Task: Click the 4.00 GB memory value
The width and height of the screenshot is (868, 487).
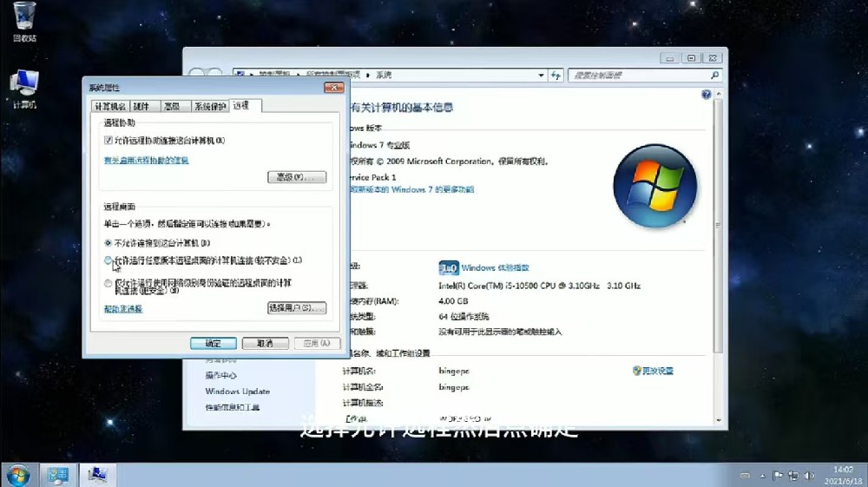Action: (x=453, y=301)
